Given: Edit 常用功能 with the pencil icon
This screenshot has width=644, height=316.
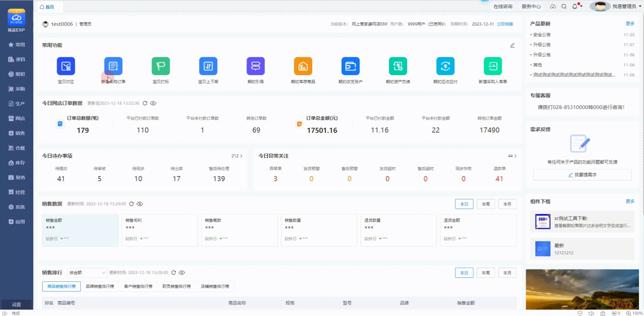Looking at the screenshot, I should pos(512,45).
